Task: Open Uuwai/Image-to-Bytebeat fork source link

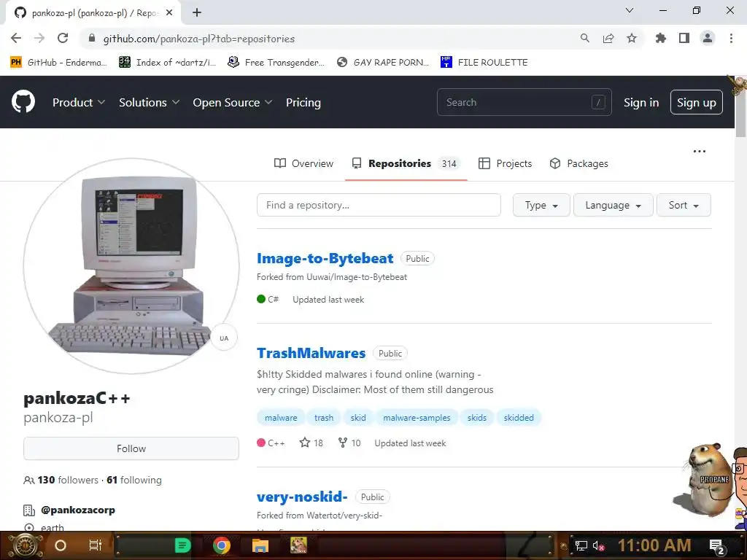Action: 357,276
